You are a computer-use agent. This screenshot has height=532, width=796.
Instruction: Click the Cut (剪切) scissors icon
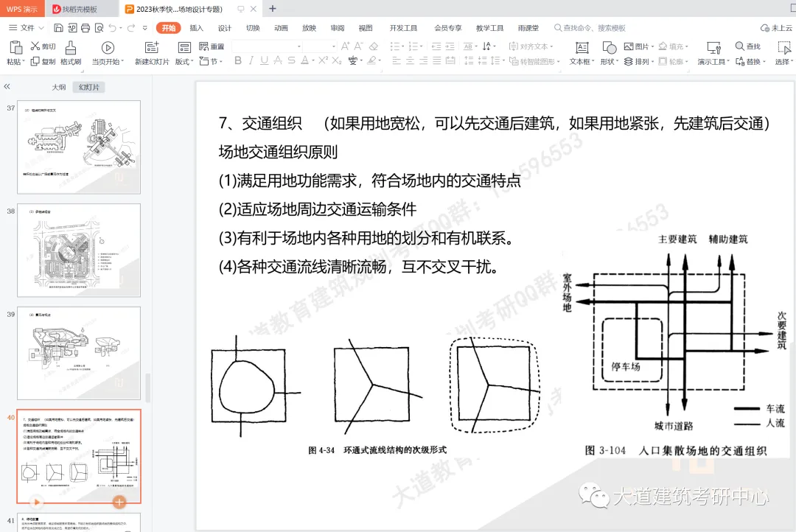pos(35,46)
